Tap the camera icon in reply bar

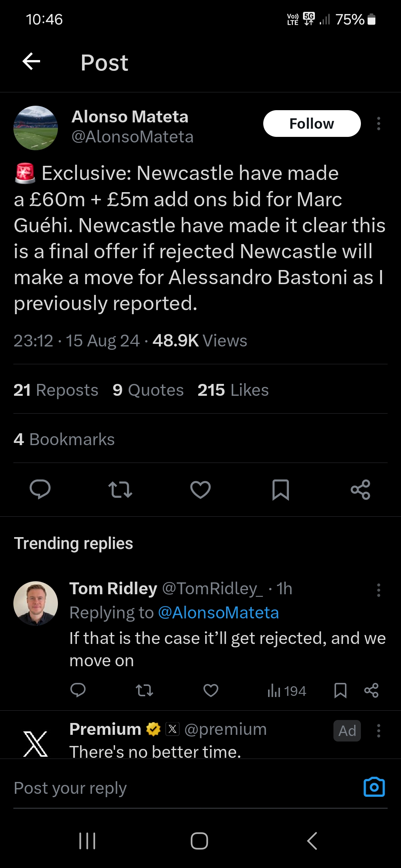pos(374,787)
